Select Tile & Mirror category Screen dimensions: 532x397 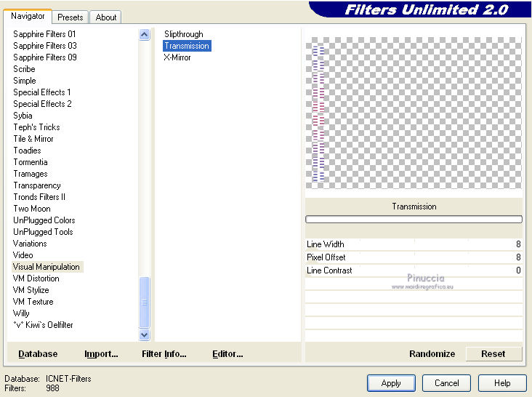coord(33,138)
